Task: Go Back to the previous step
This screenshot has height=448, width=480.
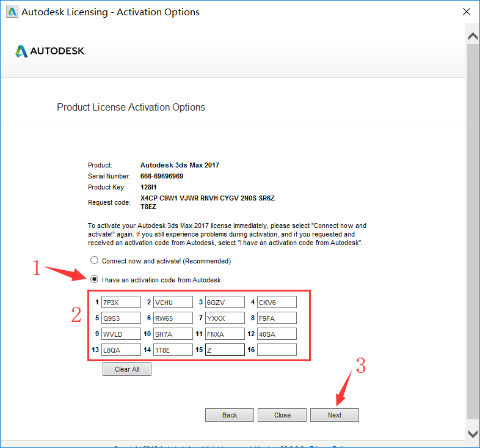Action: point(230,415)
